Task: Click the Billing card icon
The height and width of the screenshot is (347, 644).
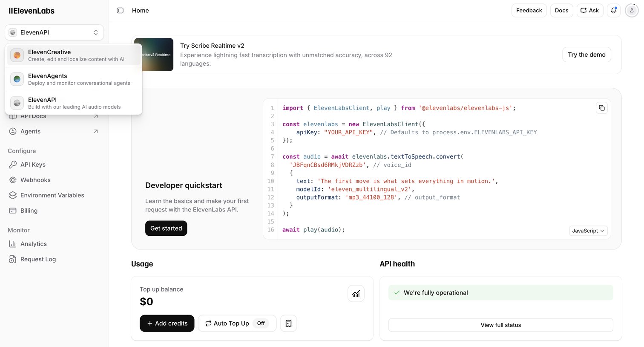Action: coord(13,211)
